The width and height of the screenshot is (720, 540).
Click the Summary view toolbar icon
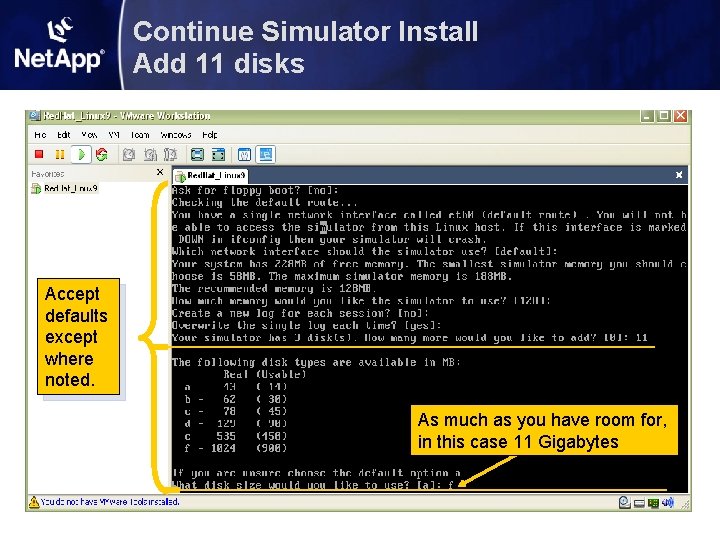(x=245, y=155)
